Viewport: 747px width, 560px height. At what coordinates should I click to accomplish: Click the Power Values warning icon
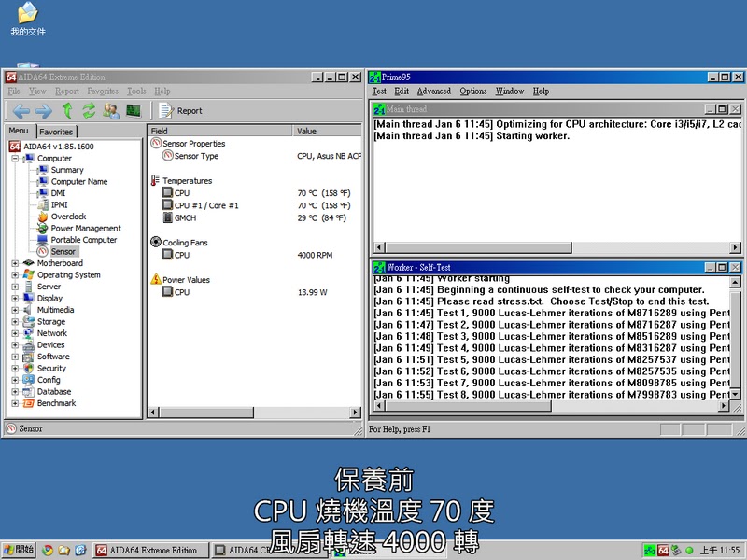pyautogui.click(x=156, y=279)
